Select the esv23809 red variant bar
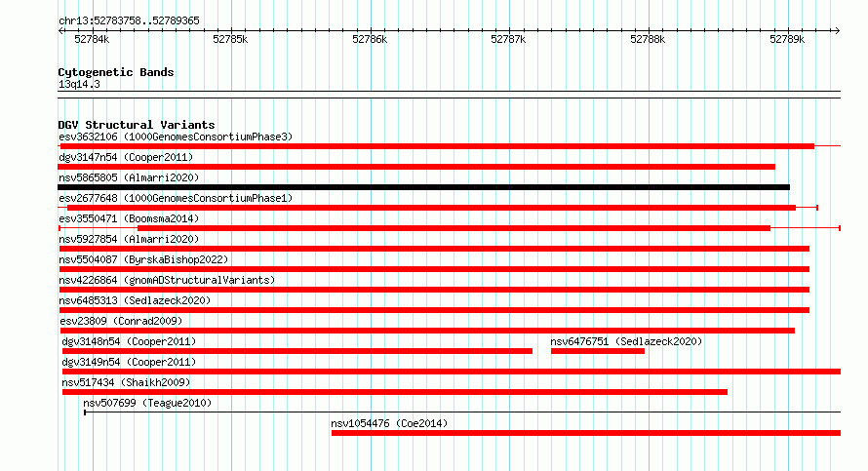 (427, 331)
